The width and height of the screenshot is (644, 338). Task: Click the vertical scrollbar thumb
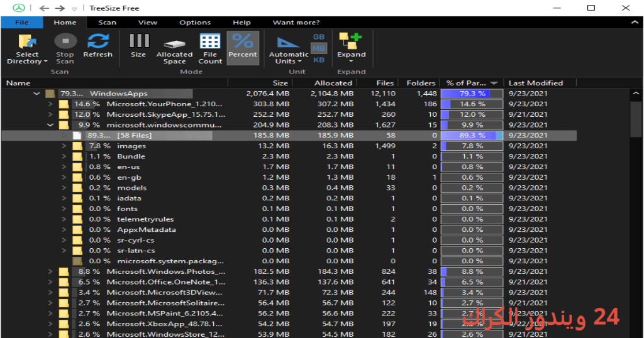[635, 119]
